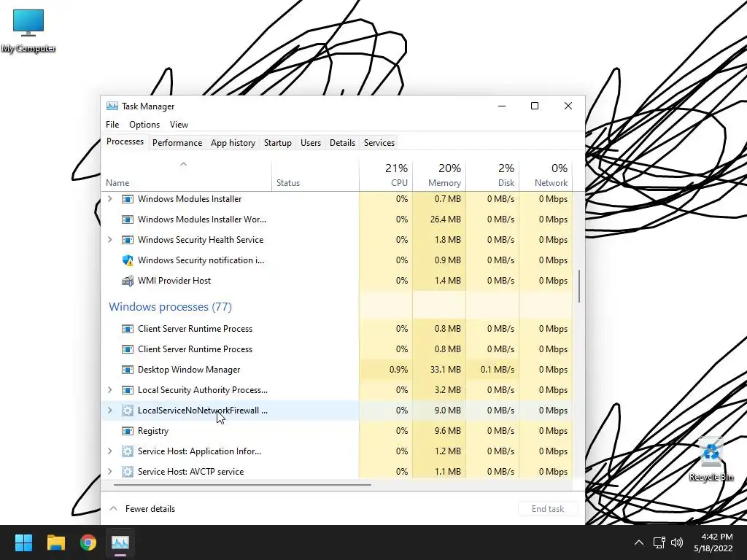Image resolution: width=747 pixels, height=560 pixels.
Task: Show hidden tray icons chevron
Action: [x=639, y=542]
